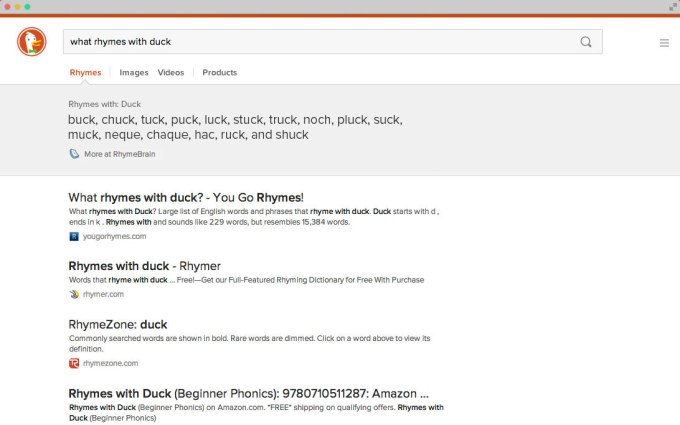The height and width of the screenshot is (425, 680).
Task: Open the hamburger menu
Action: tap(664, 43)
